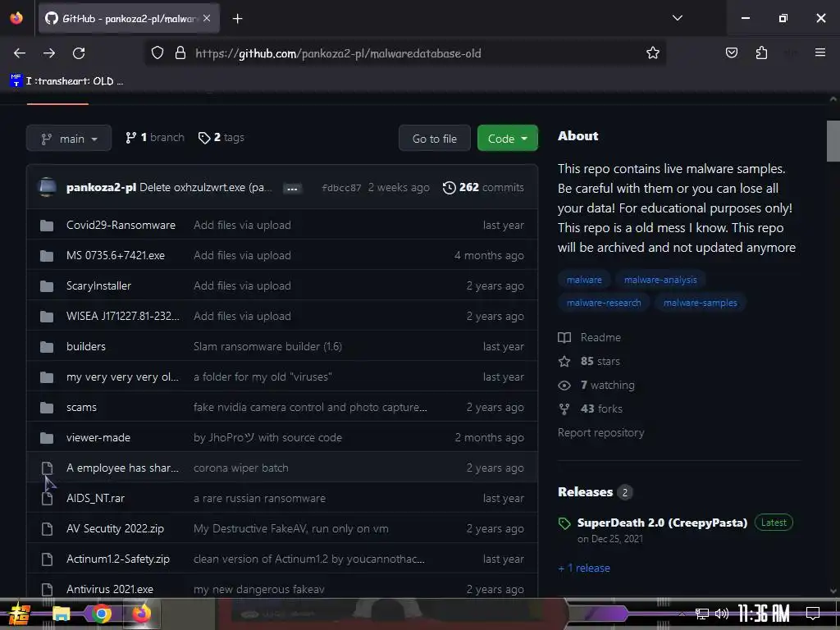Image resolution: width=840 pixels, height=630 pixels.
Task: Open File Explorer from the taskbar
Action: 61,614
